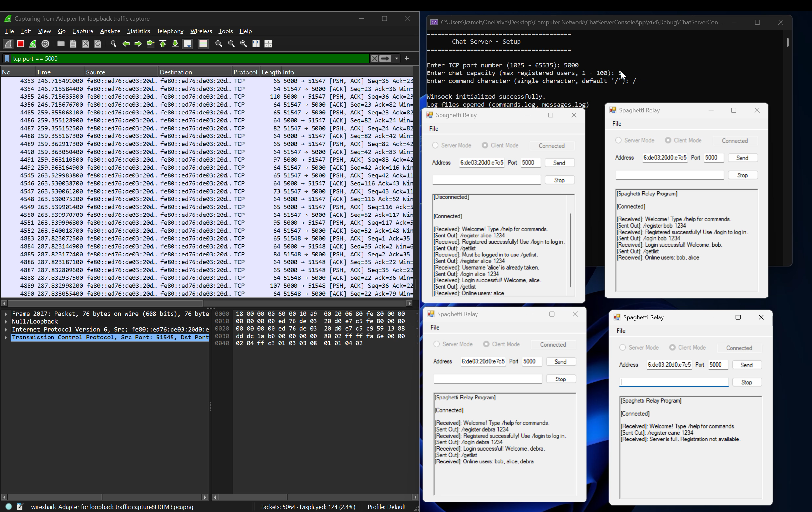Toggle auto-scroll during live capture icon
Image resolution: width=812 pixels, height=512 pixels.
(188, 44)
